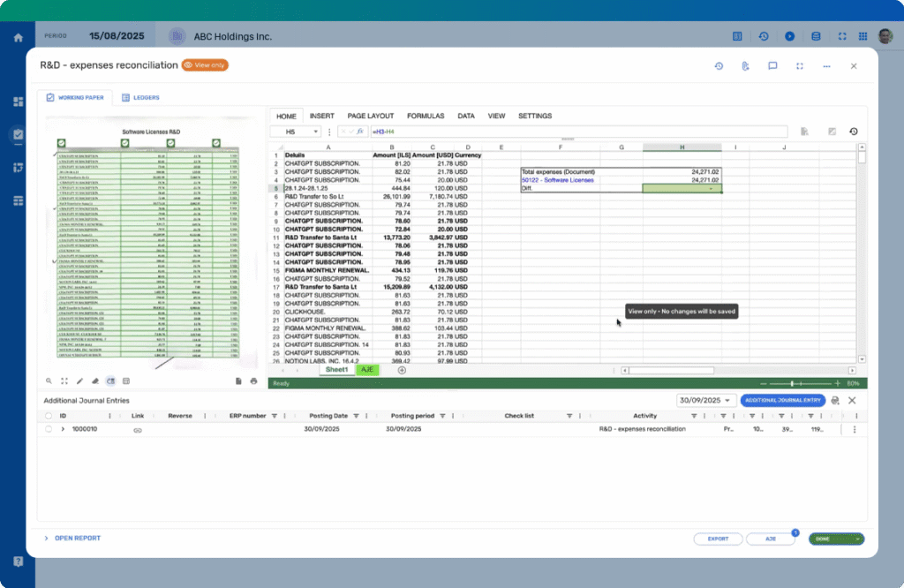Viewport: 904px width, 588px height.
Task: Select the pencil annotation tool
Action: [80, 381]
